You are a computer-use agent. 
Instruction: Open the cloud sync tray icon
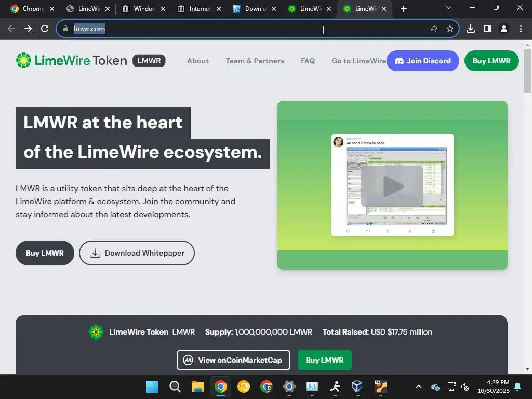click(435, 387)
